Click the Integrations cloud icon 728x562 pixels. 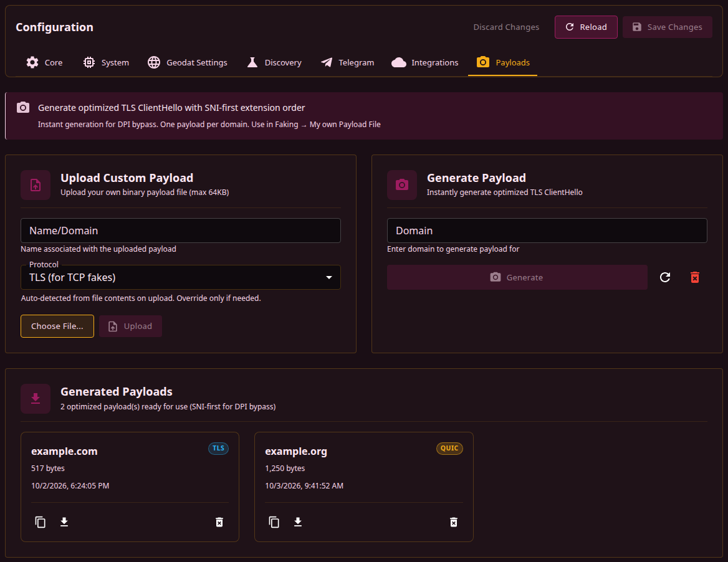click(399, 62)
